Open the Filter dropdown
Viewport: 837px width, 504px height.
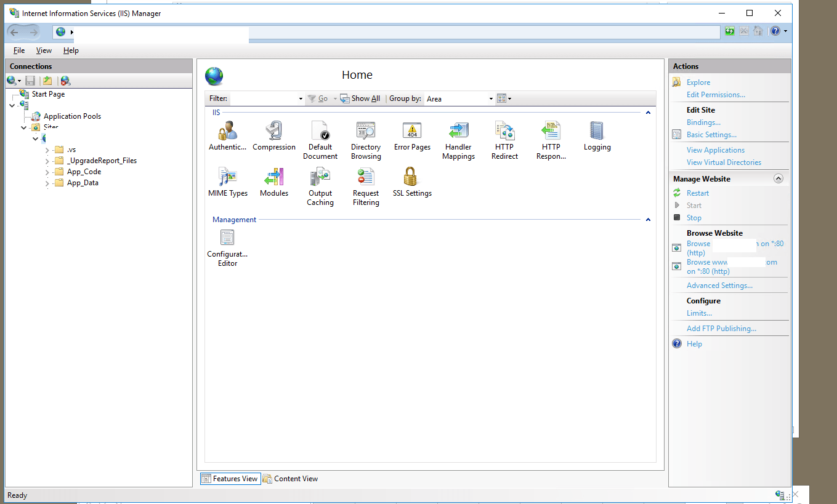(301, 98)
